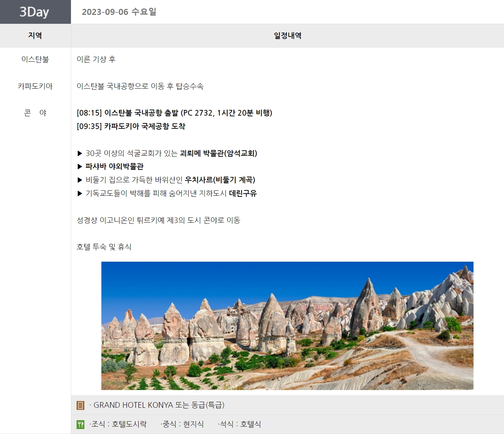Click the 조식 : 호텔도시락 meal entry
Screen dimensions: 504x434
point(118,424)
